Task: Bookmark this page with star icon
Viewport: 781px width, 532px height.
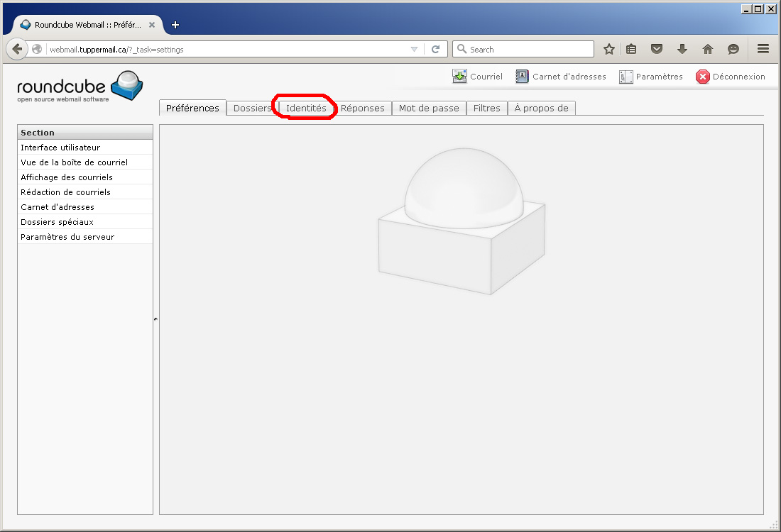Action: pos(608,49)
